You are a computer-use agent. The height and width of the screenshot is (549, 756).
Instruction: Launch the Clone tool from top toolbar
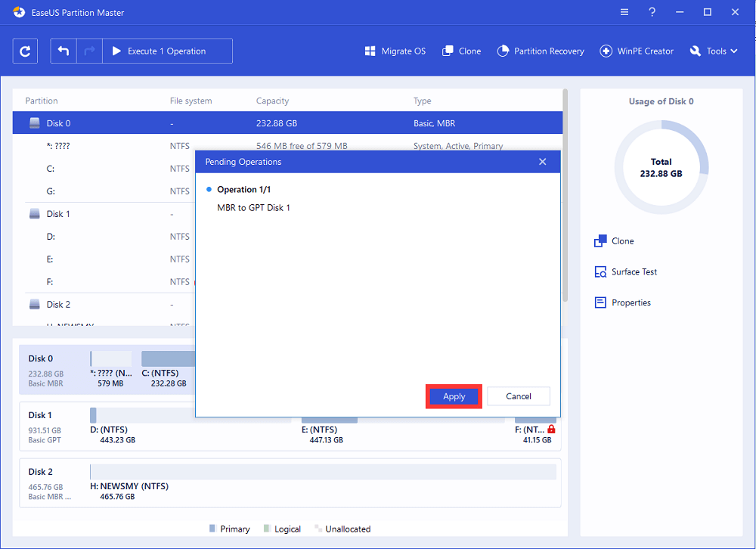(461, 51)
